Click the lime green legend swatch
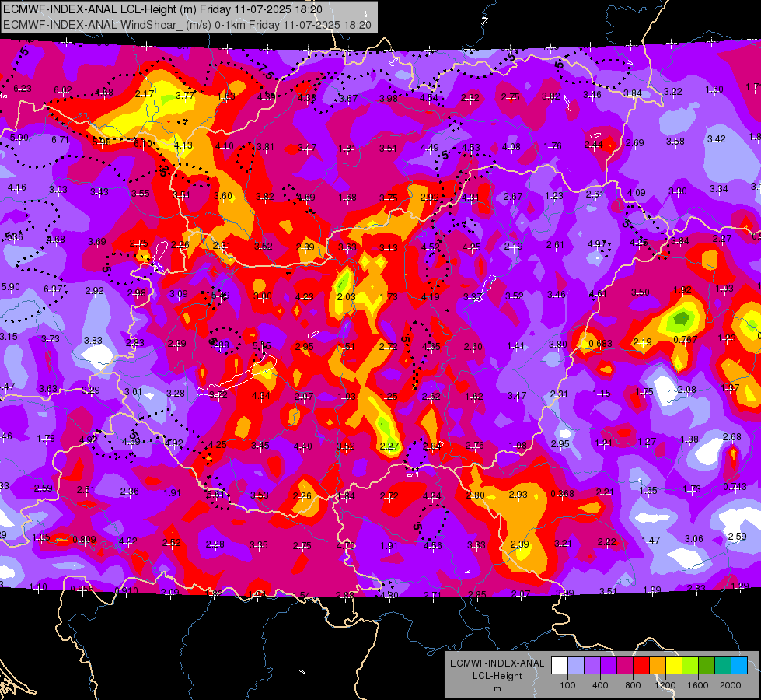 point(690,666)
